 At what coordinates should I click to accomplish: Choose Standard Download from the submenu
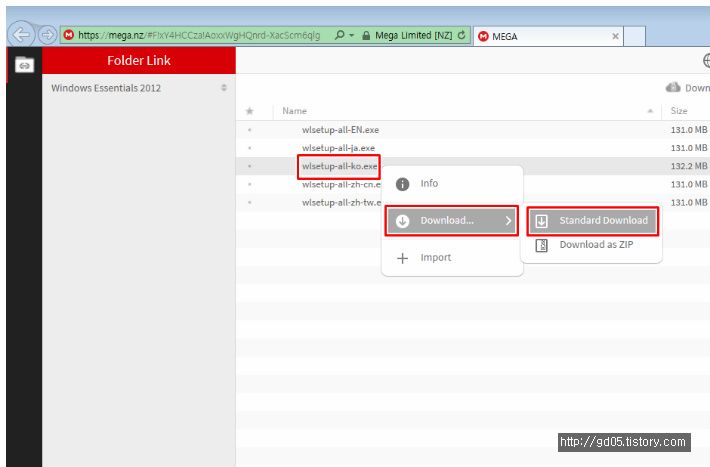tap(592, 221)
